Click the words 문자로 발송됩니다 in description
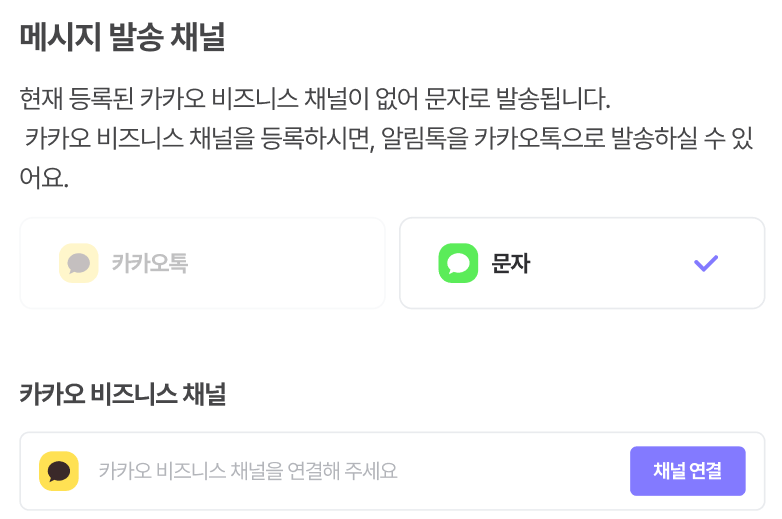Image resolution: width=782 pixels, height=519 pixels. [517, 98]
